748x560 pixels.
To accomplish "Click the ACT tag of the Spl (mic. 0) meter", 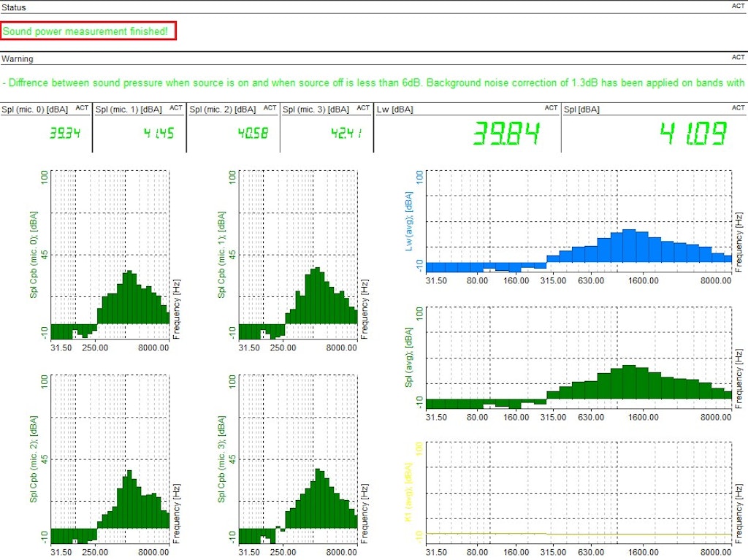I will [82, 108].
